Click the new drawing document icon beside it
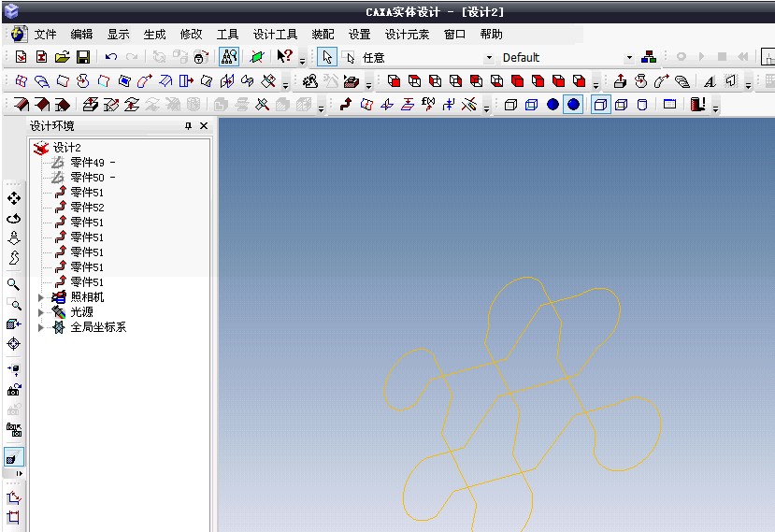 click(41, 57)
